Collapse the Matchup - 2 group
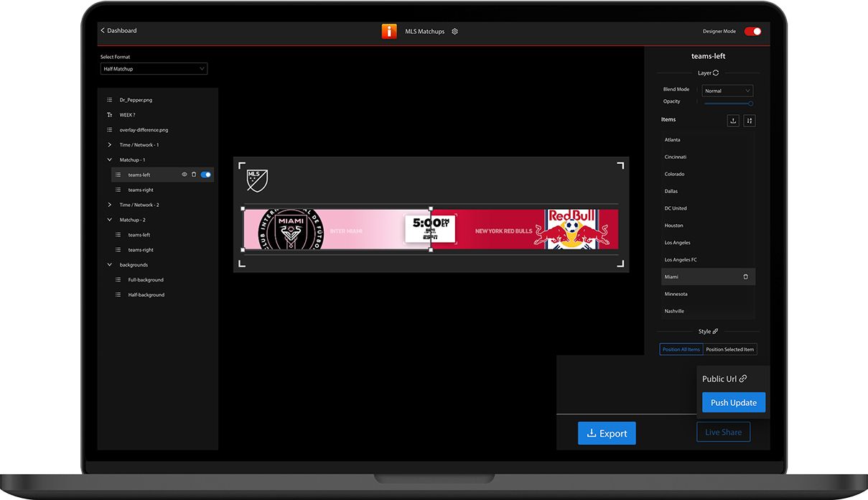The width and height of the screenshot is (868, 500). pos(110,220)
